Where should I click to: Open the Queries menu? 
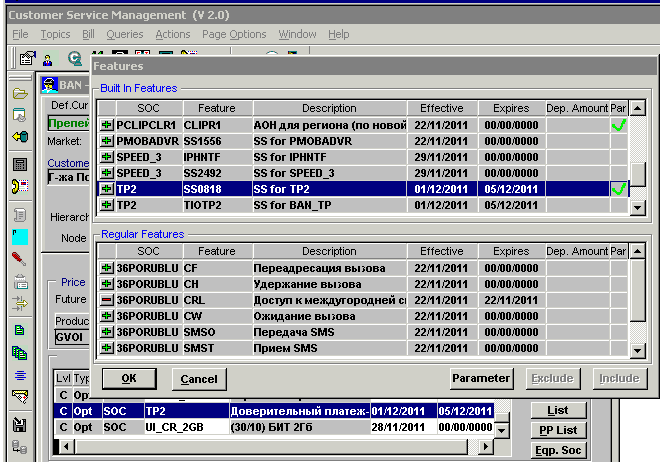click(x=125, y=34)
